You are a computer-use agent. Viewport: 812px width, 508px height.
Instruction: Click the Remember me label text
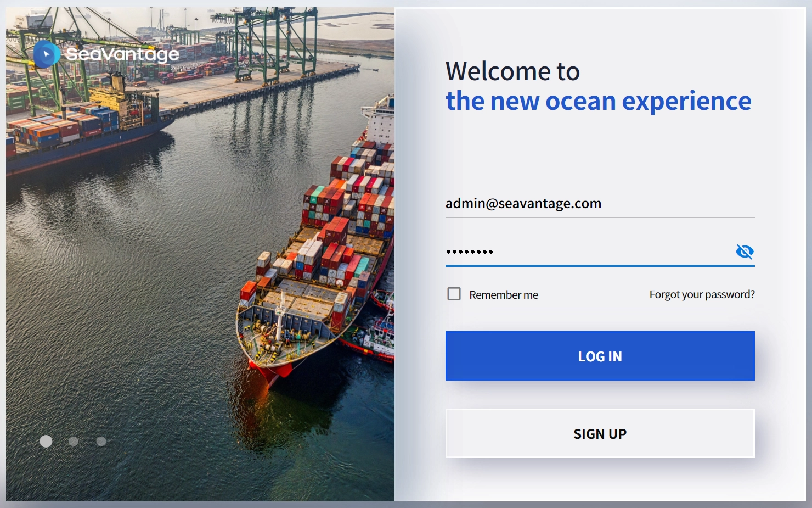coord(504,295)
